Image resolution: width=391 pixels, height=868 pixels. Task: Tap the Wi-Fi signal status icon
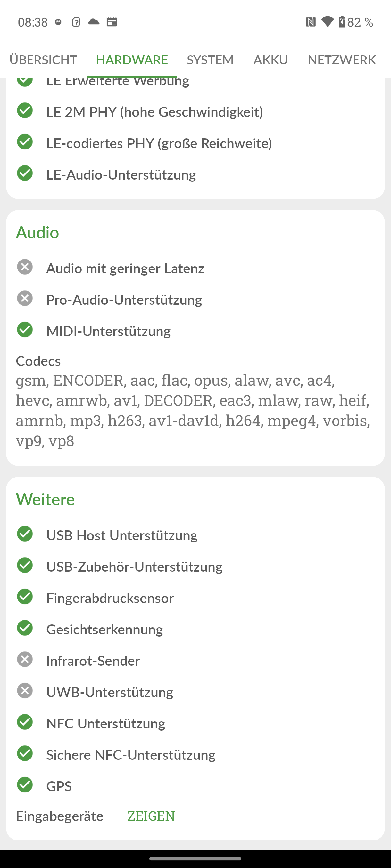(327, 22)
